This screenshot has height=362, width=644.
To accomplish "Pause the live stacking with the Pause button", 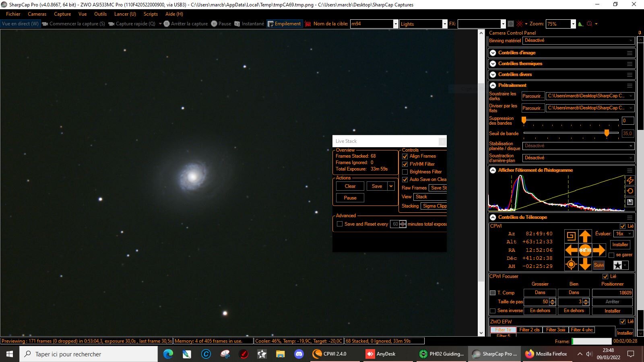I will click(x=350, y=198).
